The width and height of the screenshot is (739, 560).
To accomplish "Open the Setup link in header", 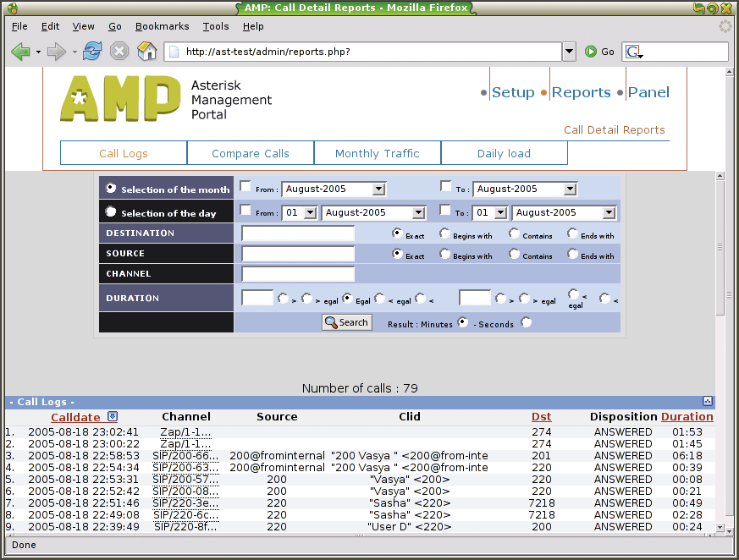I will click(x=512, y=92).
